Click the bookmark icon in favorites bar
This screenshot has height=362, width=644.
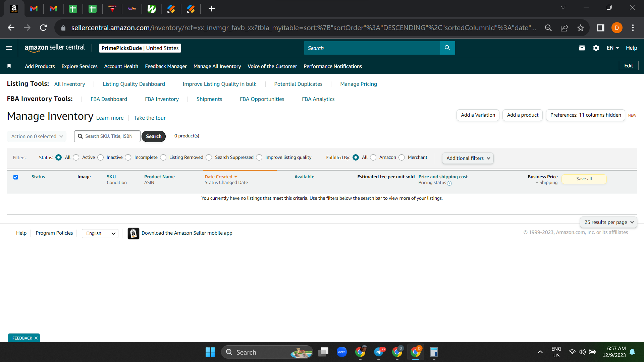(x=9, y=66)
